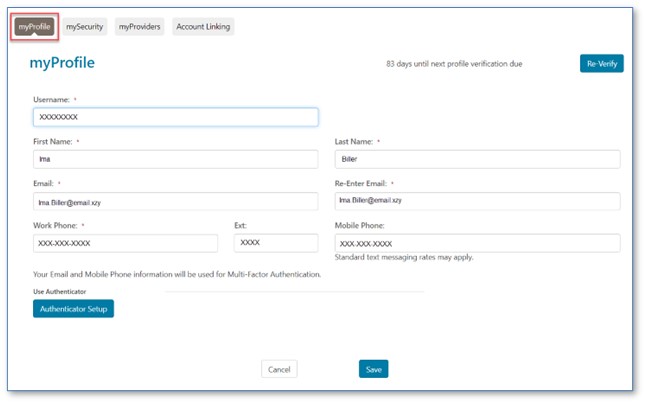Open the myProfile tab
The height and width of the screenshot is (404, 646).
[x=35, y=27]
